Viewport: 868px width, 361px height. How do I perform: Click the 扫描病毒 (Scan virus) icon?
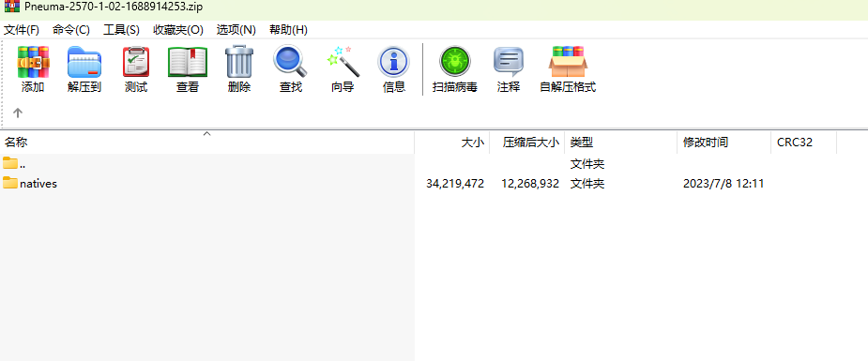[x=455, y=61]
